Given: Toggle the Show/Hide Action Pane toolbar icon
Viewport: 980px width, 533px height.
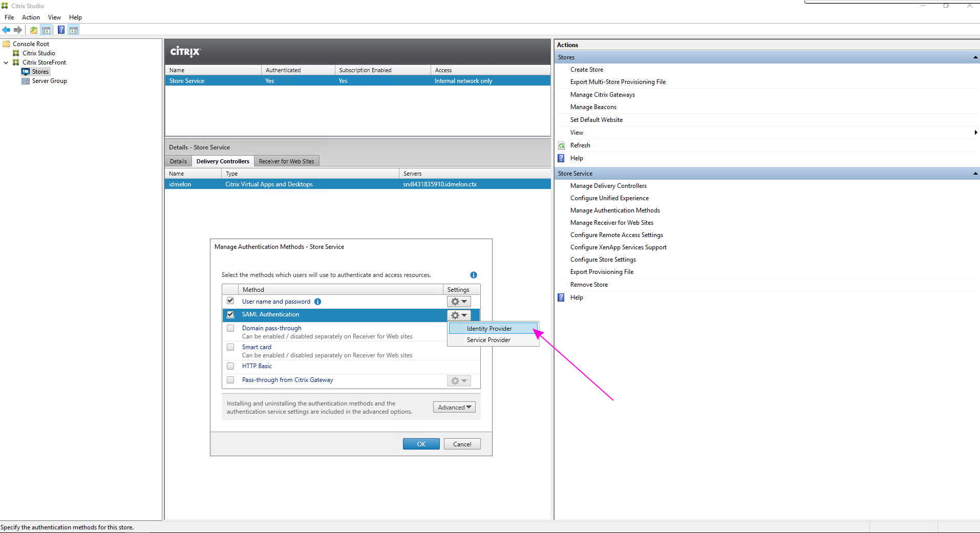Looking at the screenshot, I should [x=74, y=30].
